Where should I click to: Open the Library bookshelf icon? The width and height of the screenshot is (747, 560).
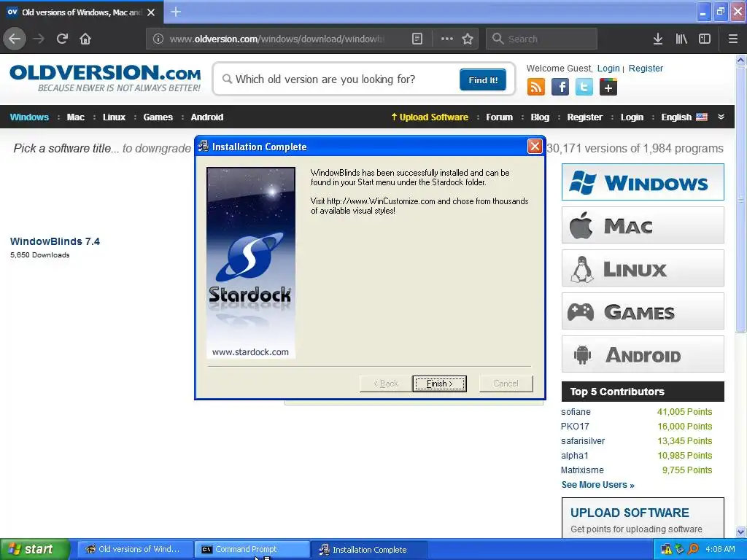click(681, 39)
